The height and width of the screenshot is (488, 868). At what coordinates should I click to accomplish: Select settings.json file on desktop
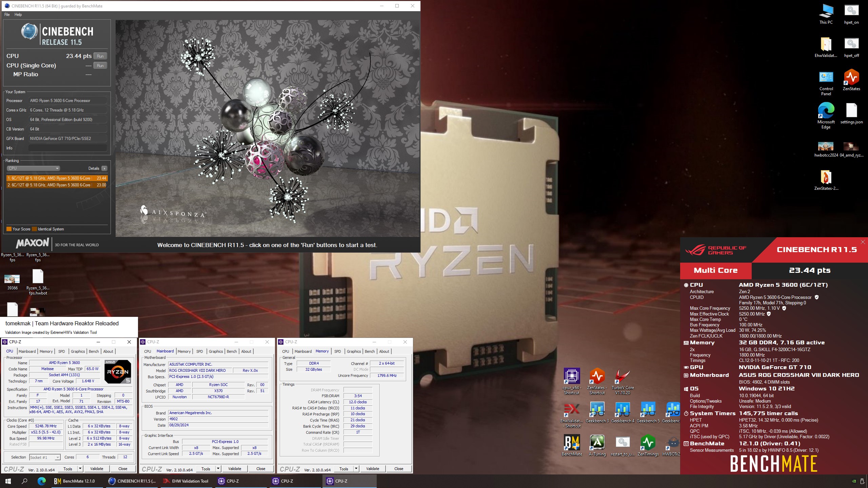[x=851, y=114]
